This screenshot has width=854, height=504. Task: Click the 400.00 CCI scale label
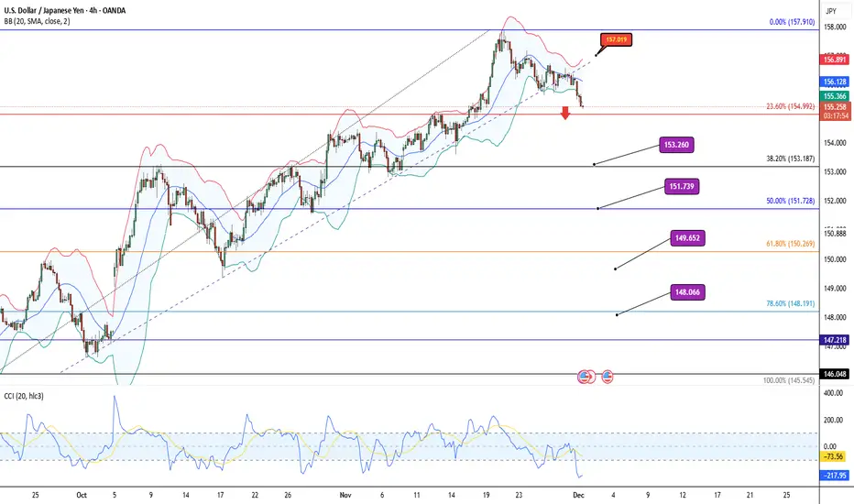[x=833, y=393]
